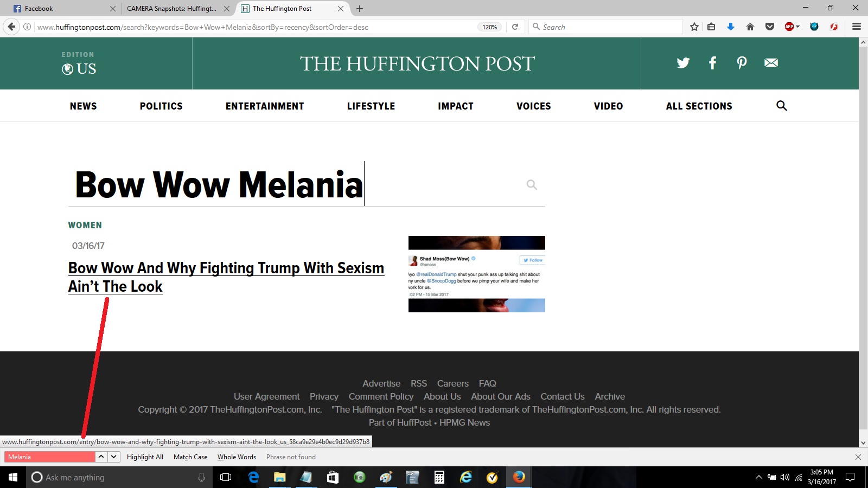Expand the ALL SECTIONS menu
The width and height of the screenshot is (868, 488).
(699, 106)
